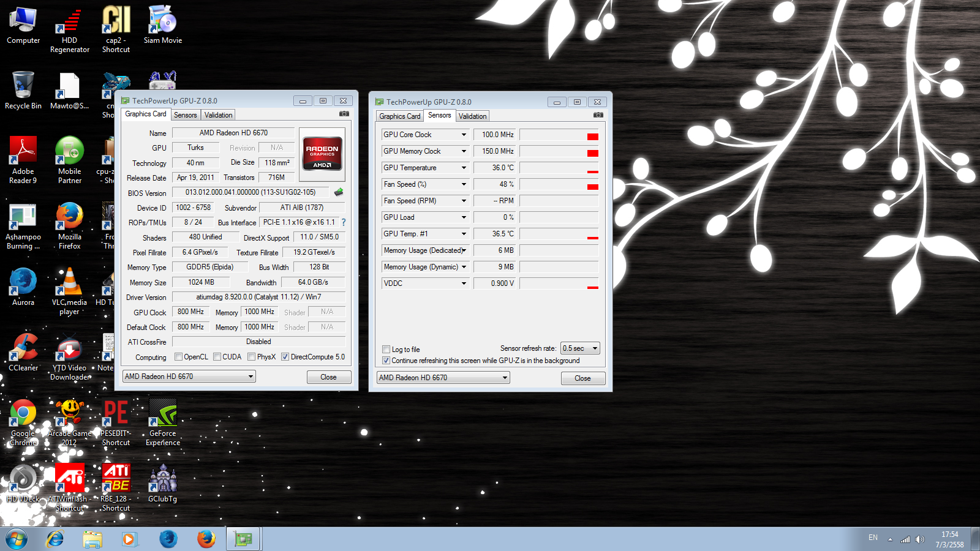The image size is (980, 551).
Task: Open Adobe Reader 9 icon
Action: point(23,160)
